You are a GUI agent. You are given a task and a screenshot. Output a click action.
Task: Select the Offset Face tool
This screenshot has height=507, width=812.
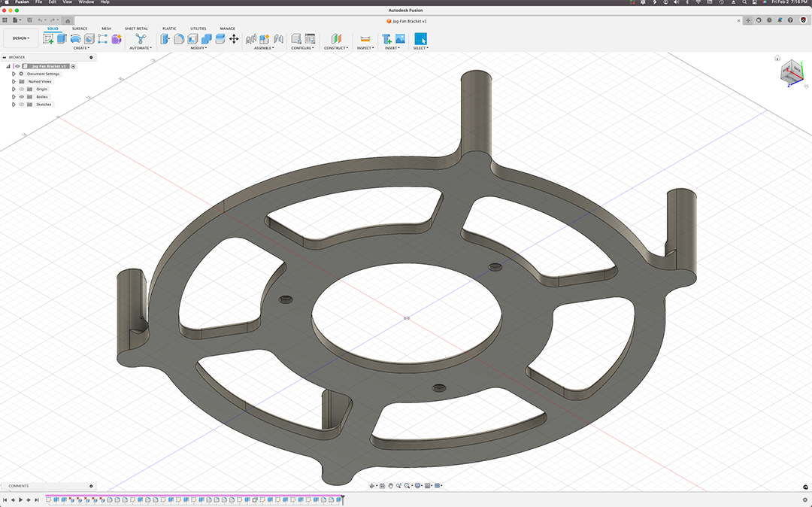[x=220, y=39]
